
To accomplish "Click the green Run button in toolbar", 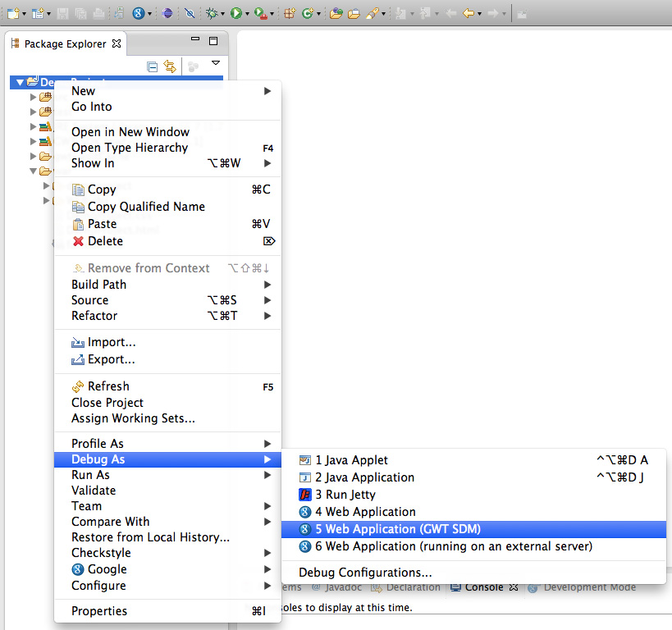I will tap(235, 13).
